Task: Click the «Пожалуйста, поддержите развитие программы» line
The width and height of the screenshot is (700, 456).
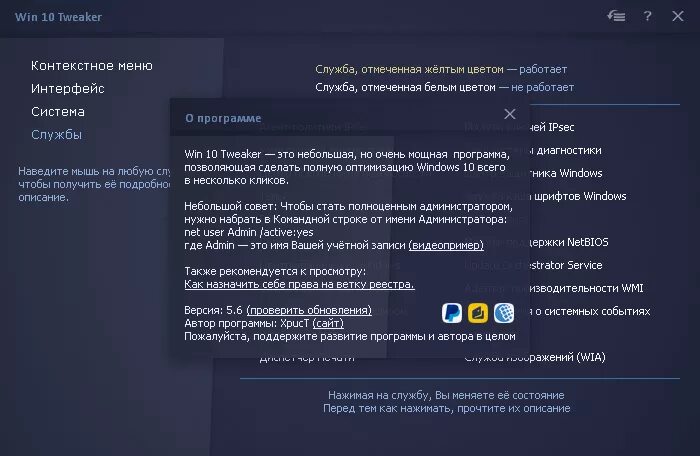Action: 350,336
